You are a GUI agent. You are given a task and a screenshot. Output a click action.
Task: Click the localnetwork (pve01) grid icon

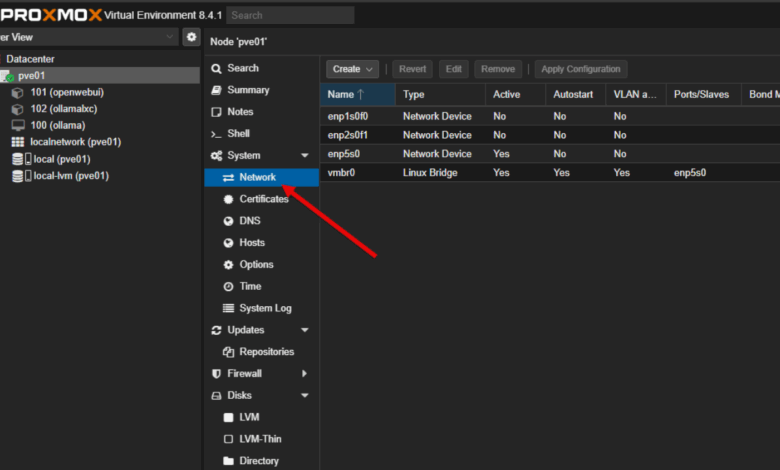(x=18, y=142)
